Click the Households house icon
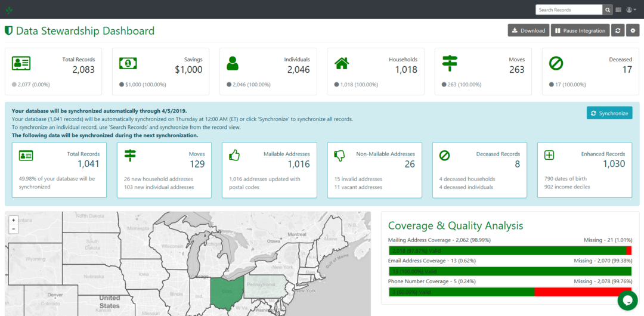Viewport: 644px width, 316px height. (x=342, y=63)
